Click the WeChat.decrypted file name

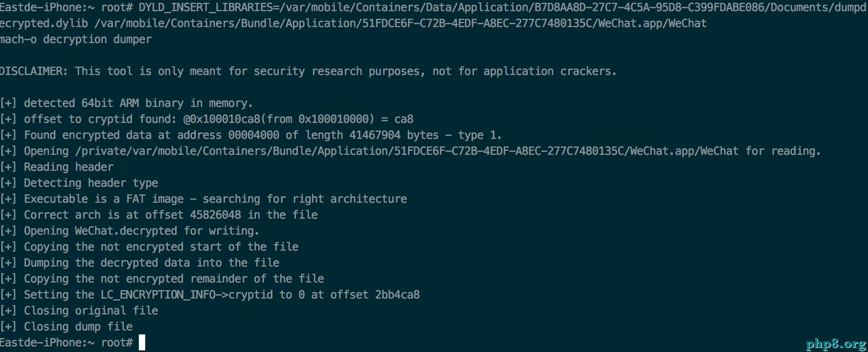(x=126, y=231)
